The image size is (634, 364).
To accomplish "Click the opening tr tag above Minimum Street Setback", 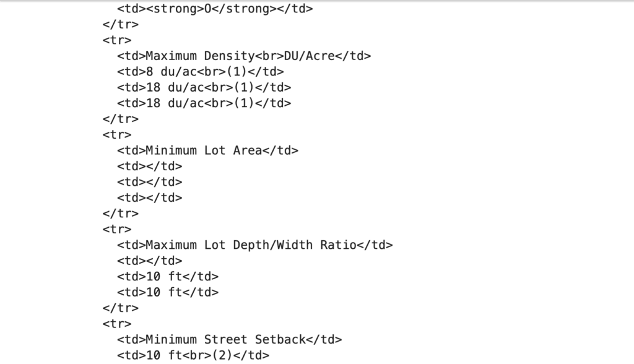I will click(x=117, y=324).
